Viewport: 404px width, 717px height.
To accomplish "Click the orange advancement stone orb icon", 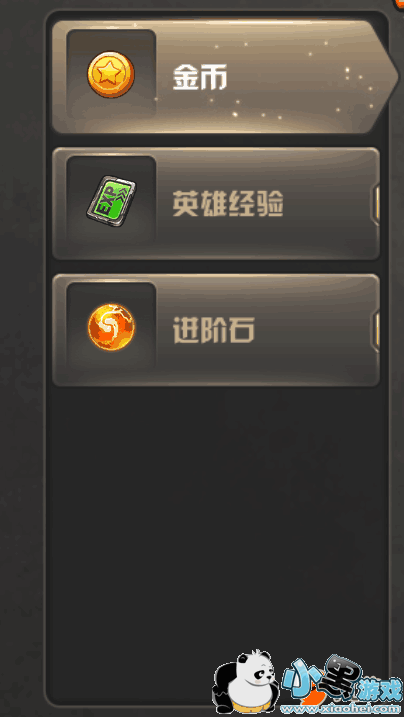I will click(111, 327).
